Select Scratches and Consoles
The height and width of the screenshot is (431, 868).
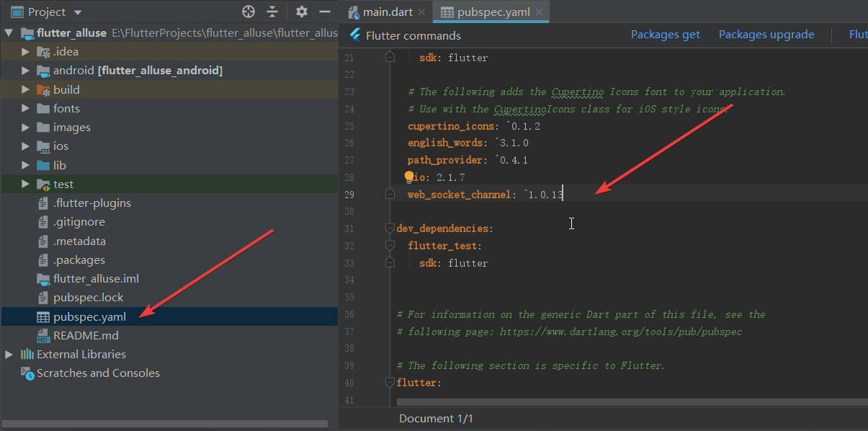[98, 373]
